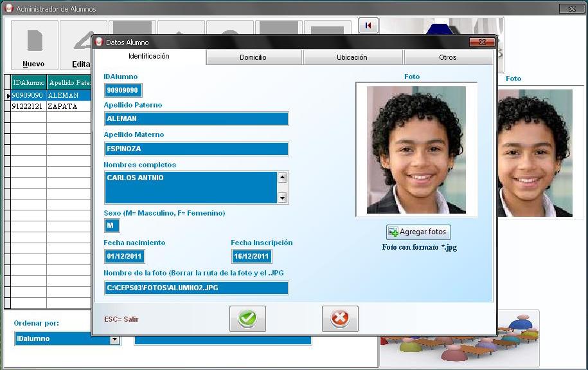Click the Agregar fotos button
588x370 pixels.
pyautogui.click(x=419, y=232)
